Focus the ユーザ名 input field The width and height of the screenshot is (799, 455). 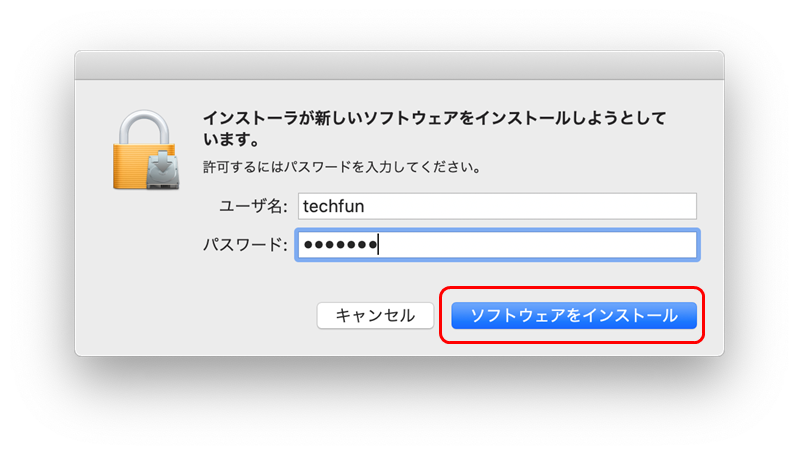[497, 206]
